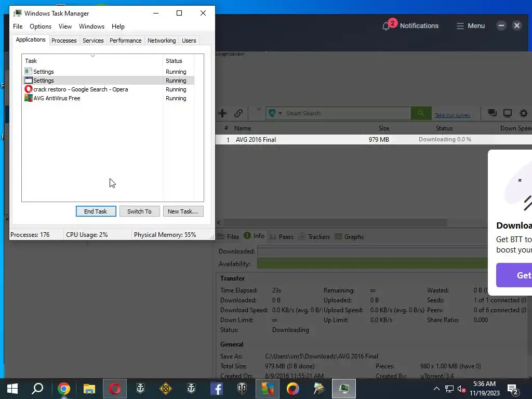
Task: Open the search provider dropdown arrow
Action: [280, 113]
